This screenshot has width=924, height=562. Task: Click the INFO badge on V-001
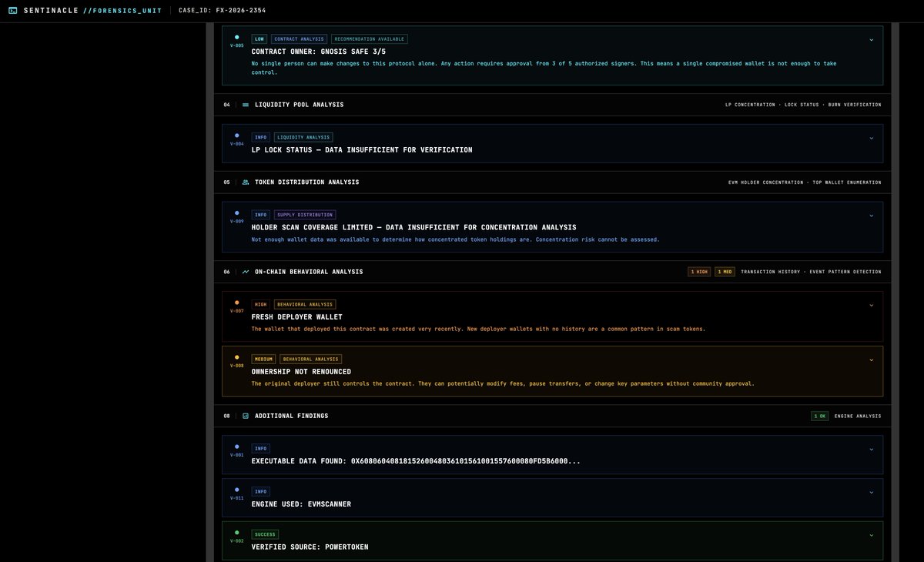tap(260, 449)
